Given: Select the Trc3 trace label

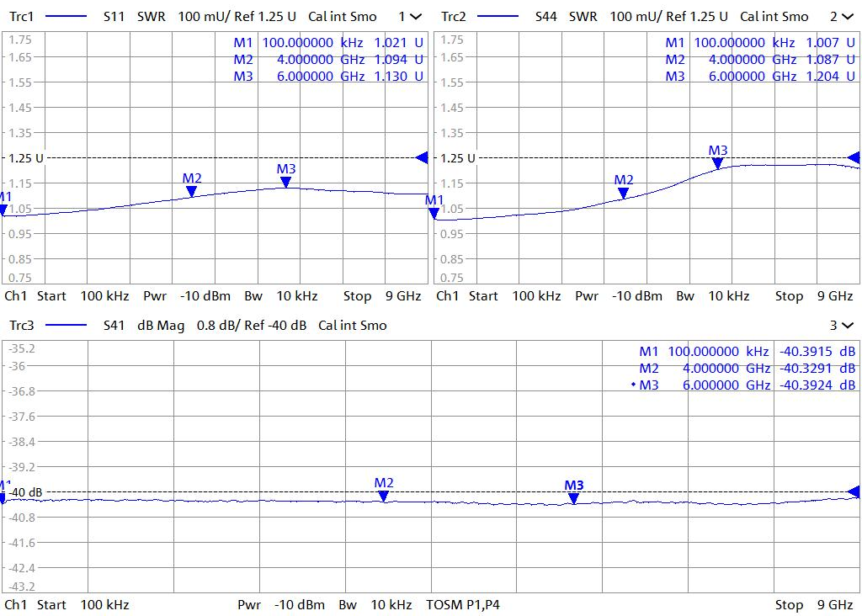Looking at the screenshot, I should (23, 326).
